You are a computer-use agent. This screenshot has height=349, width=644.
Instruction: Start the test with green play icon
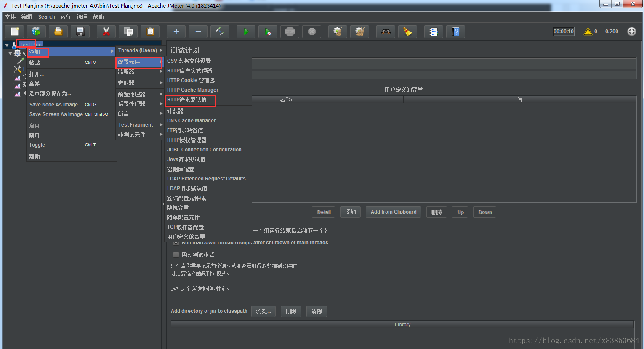246,32
